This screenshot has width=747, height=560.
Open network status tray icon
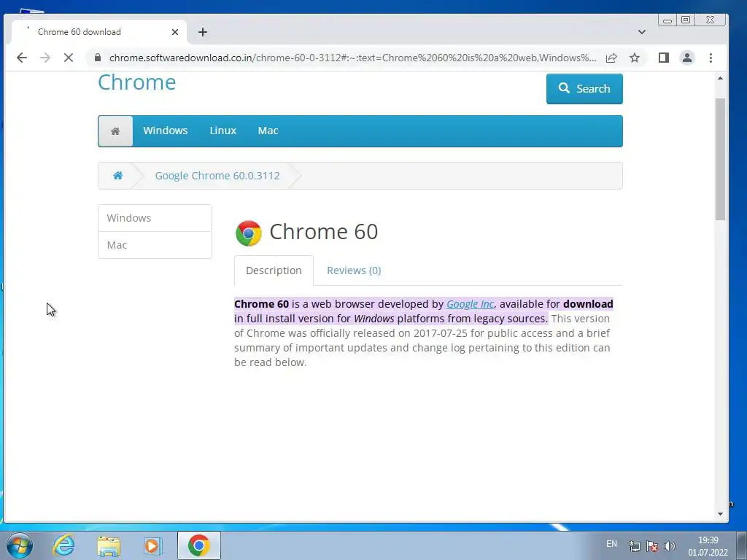click(x=634, y=545)
